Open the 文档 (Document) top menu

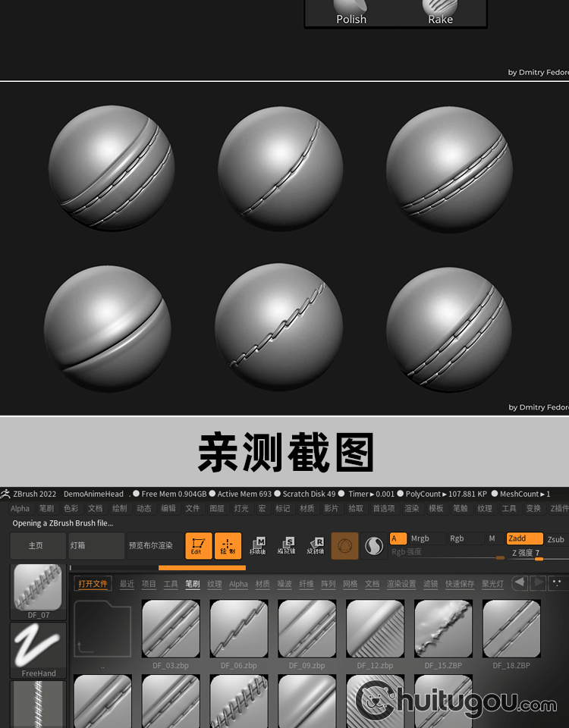click(96, 508)
